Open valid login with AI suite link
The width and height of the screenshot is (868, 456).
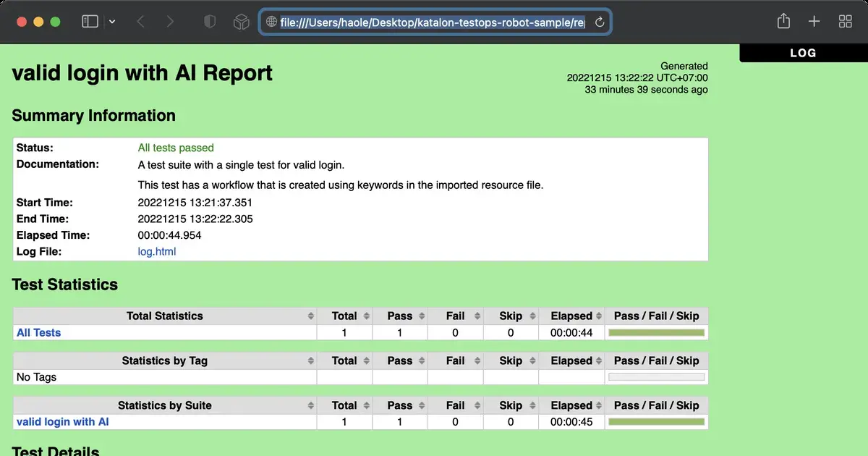pos(62,422)
